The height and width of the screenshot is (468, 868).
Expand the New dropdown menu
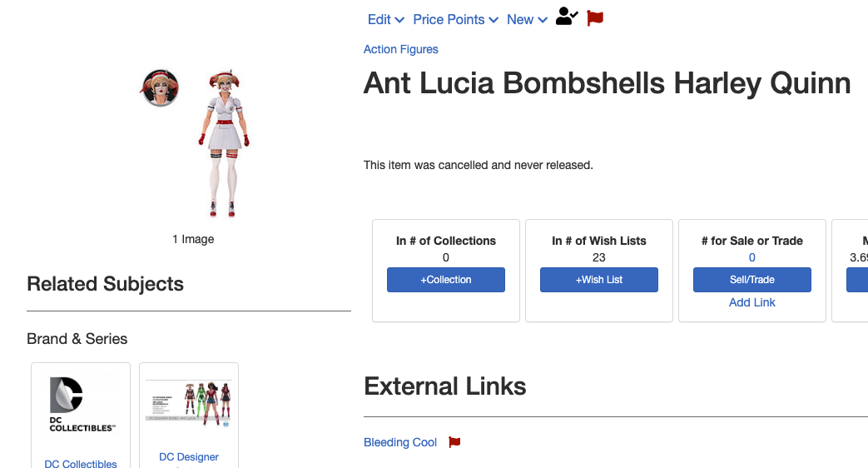pyautogui.click(x=527, y=19)
